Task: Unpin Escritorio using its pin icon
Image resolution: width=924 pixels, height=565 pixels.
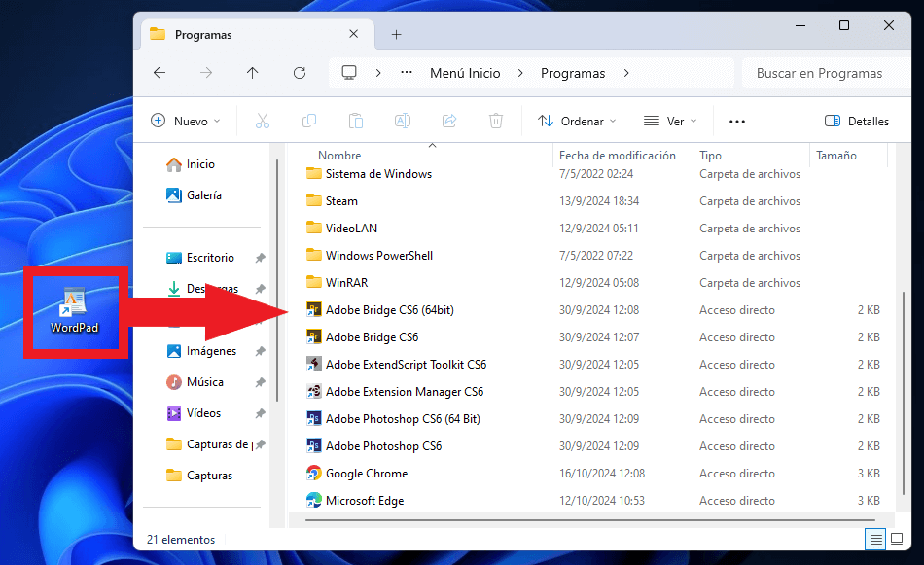Action: [x=260, y=258]
